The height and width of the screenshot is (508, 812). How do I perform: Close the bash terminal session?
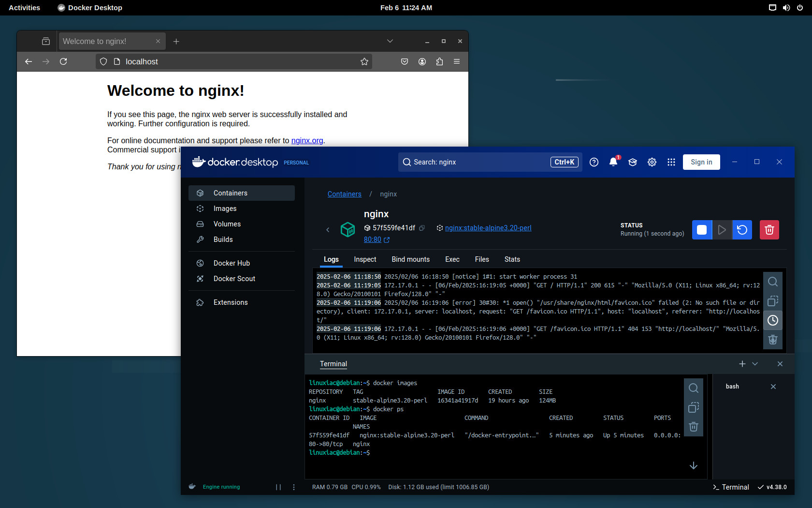point(773,387)
